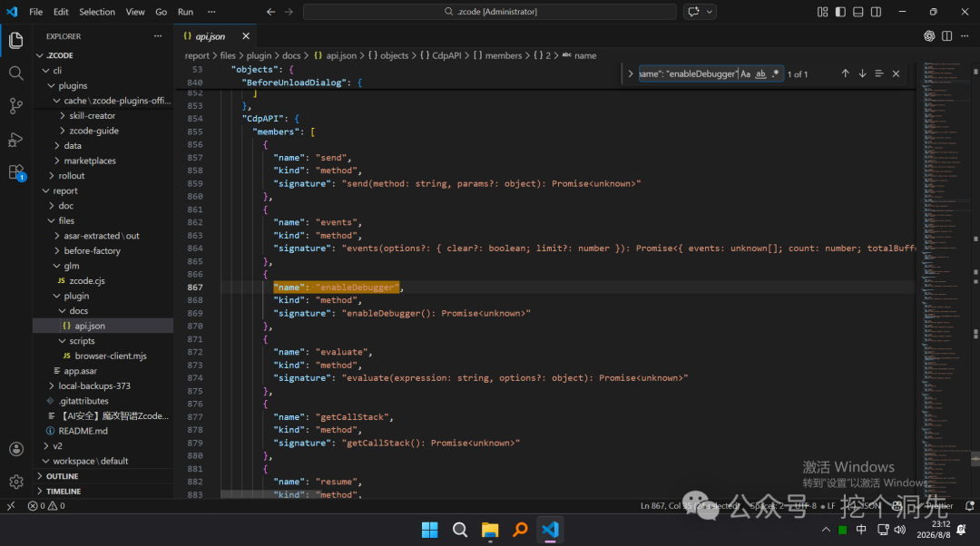
Task: Open the File menu
Action: click(x=36, y=12)
